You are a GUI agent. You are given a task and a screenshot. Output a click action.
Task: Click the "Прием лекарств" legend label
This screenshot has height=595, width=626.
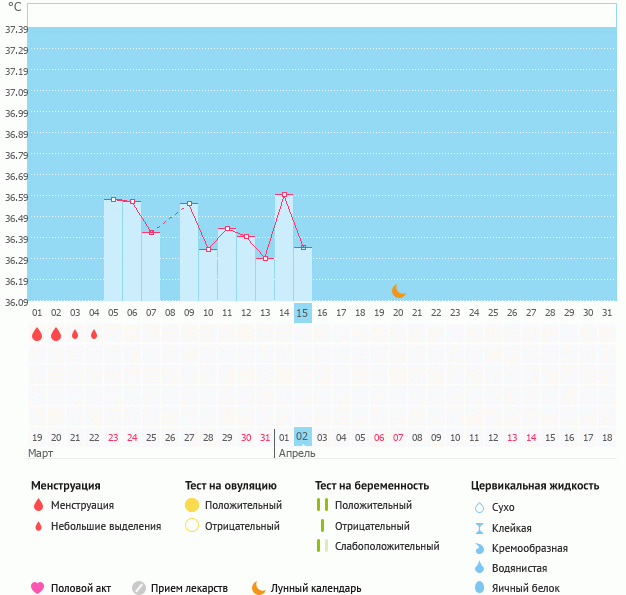pyautogui.click(x=190, y=588)
